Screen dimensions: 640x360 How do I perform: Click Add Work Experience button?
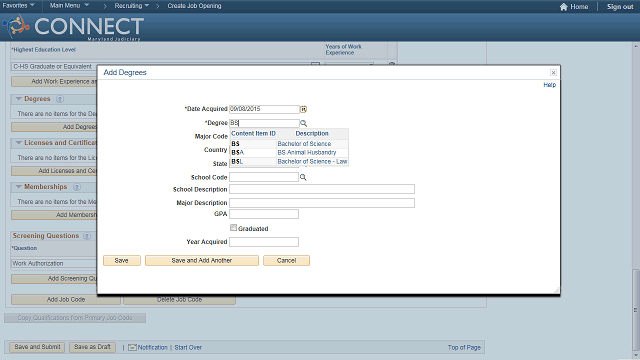(x=54, y=82)
